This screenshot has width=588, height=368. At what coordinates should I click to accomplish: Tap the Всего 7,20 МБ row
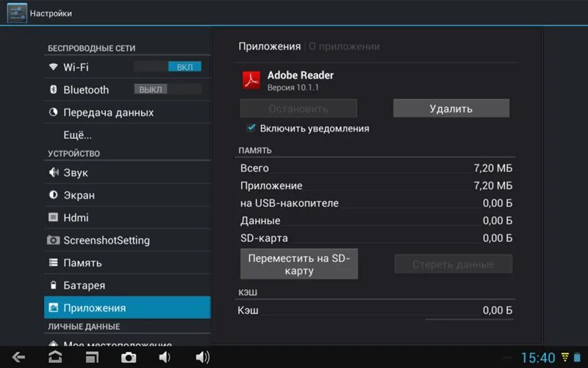point(376,168)
